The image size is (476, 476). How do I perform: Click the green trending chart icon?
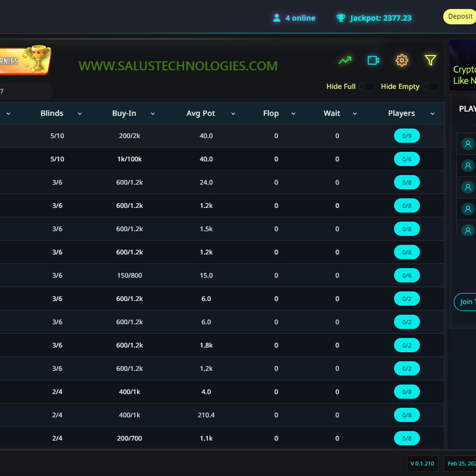coord(345,60)
